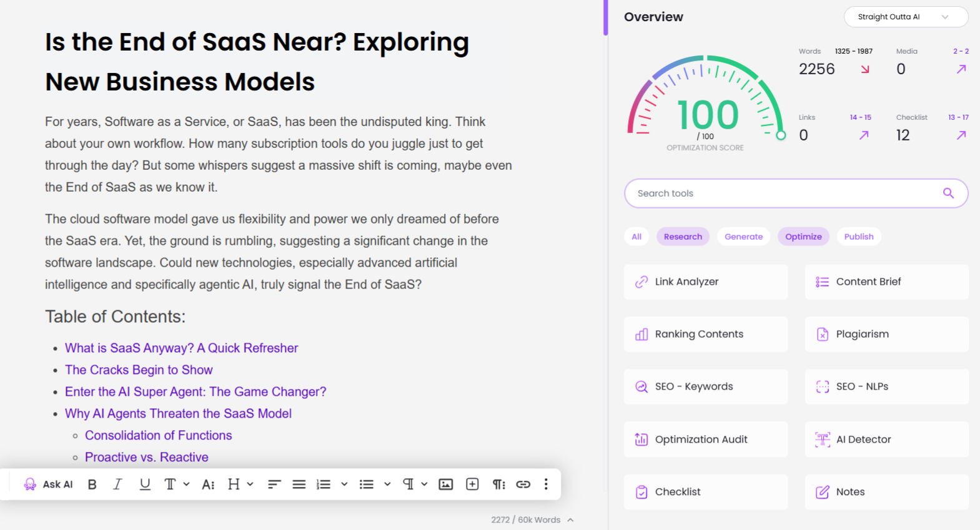Viewport: 980px width, 530px height.
Task: Open 'Enter the AI Super Agent' link
Action: [196, 392]
